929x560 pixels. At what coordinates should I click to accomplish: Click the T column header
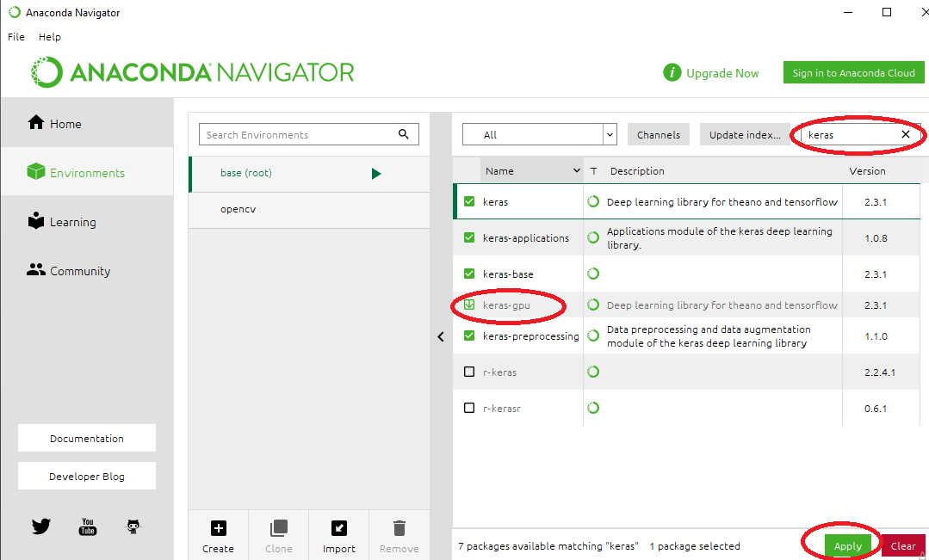click(x=593, y=170)
